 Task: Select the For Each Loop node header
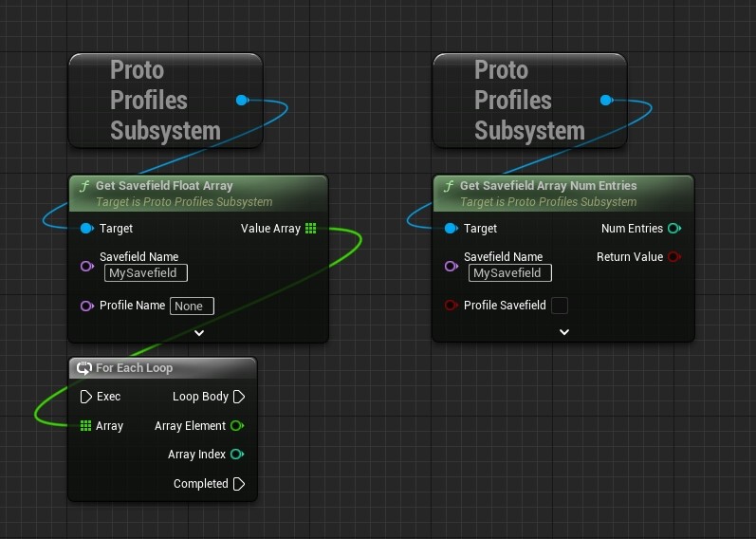point(134,368)
